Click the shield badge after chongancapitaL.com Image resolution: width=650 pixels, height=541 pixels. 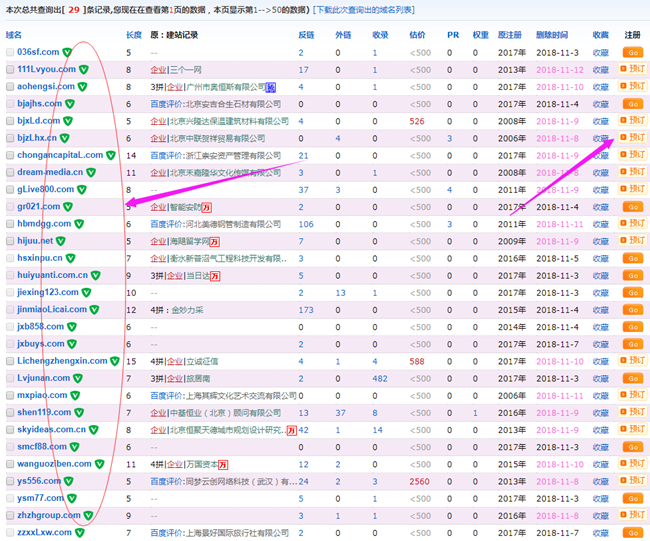click(110, 155)
